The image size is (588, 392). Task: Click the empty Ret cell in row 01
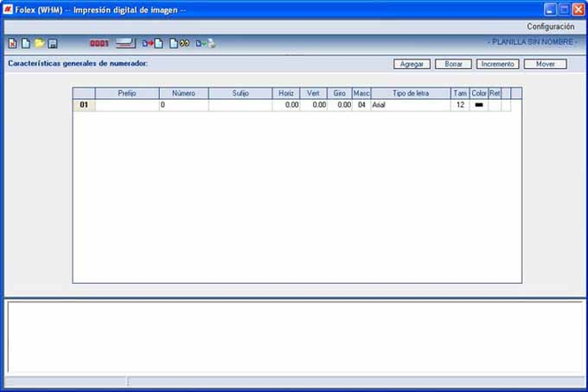pyautogui.click(x=494, y=105)
